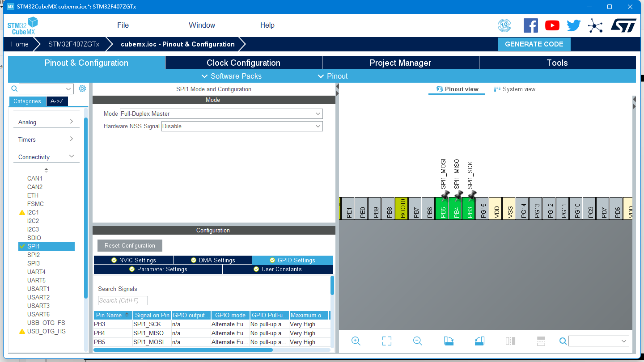Open the YouTube icon in header
This screenshot has width=644, height=362.
[552, 25]
